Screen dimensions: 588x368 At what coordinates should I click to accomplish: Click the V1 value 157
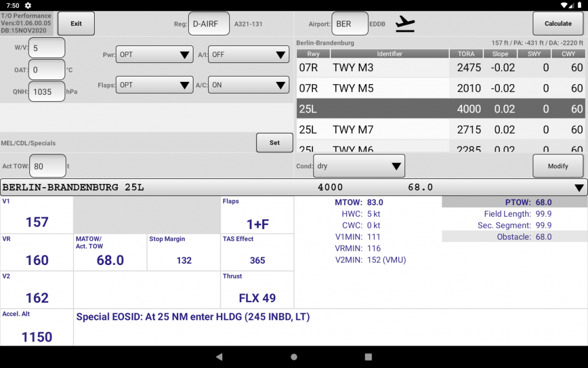coord(36,222)
